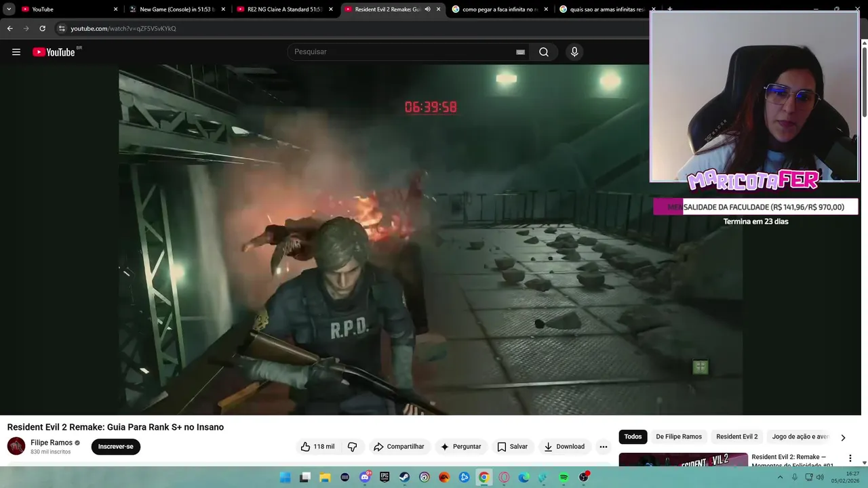Screen dimensions: 868x488
Task: Click the Filipe Ramos channel avatar
Action: 16,447
